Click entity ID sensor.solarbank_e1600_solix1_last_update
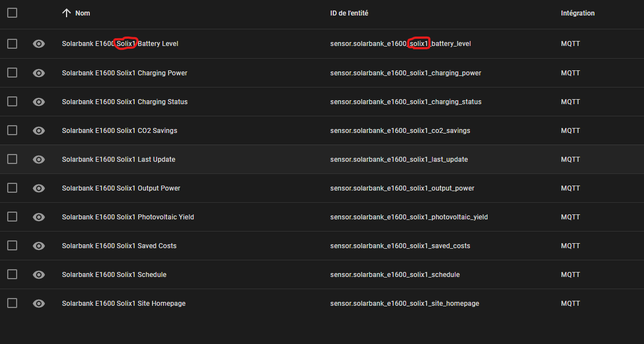The height and width of the screenshot is (344, 644). point(399,159)
